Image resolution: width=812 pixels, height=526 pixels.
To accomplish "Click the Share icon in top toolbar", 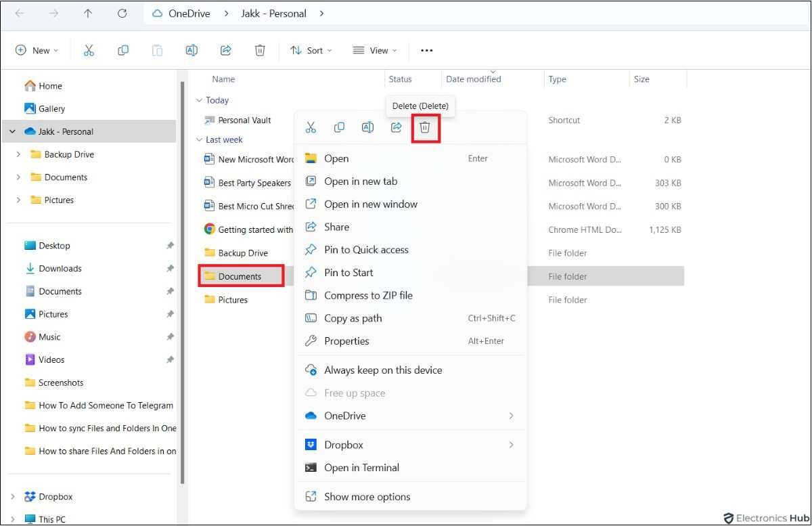I will 226,50.
